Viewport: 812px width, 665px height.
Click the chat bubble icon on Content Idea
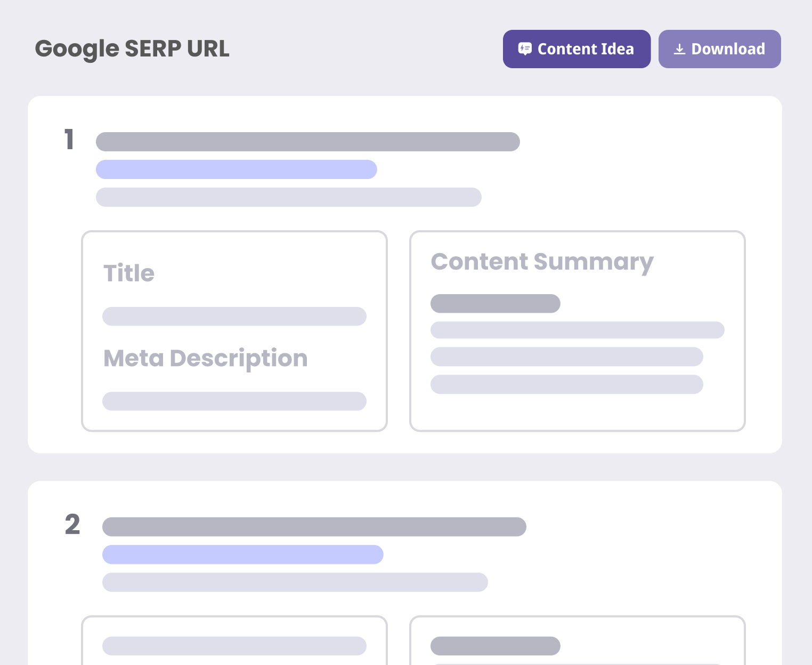click(x=525, y=49)
